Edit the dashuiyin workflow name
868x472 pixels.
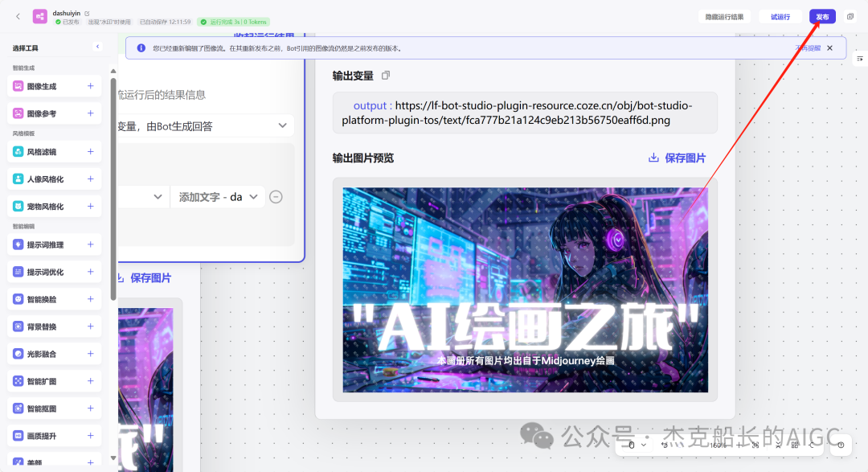(x=87, y=14)
